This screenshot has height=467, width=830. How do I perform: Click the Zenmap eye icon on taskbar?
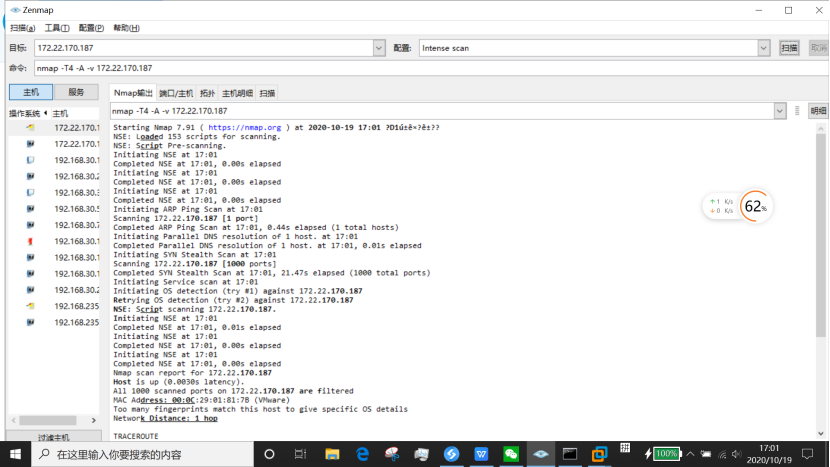(x=540, y=454)
